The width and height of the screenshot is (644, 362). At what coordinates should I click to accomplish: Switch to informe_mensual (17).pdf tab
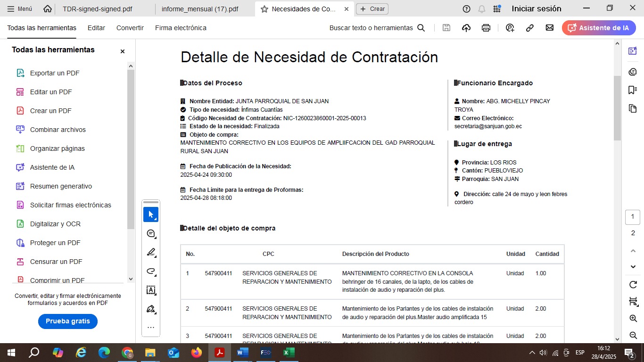coord(199,9)
